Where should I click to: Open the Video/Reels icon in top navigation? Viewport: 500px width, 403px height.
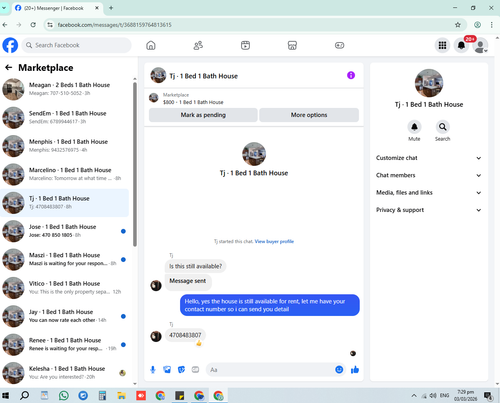(245, 45)
